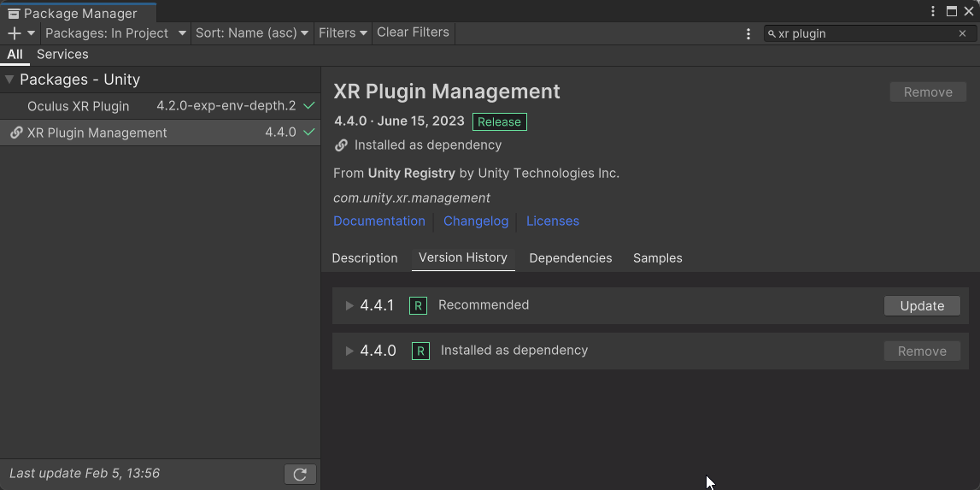Switch to the Dependencies tab
Viewport: 980px width, 490px height.
(571, 258)
